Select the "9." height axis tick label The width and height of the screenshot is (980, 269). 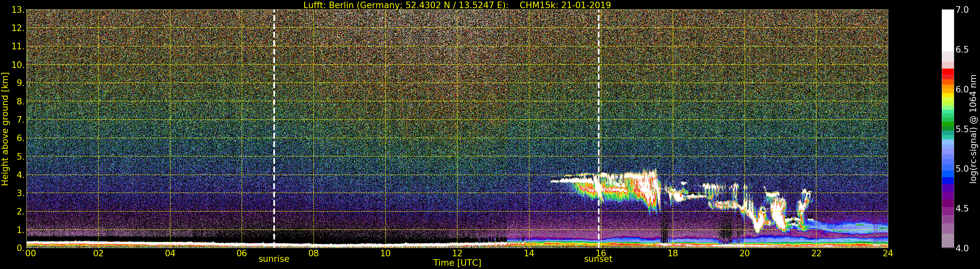click(x=21, y=83)
